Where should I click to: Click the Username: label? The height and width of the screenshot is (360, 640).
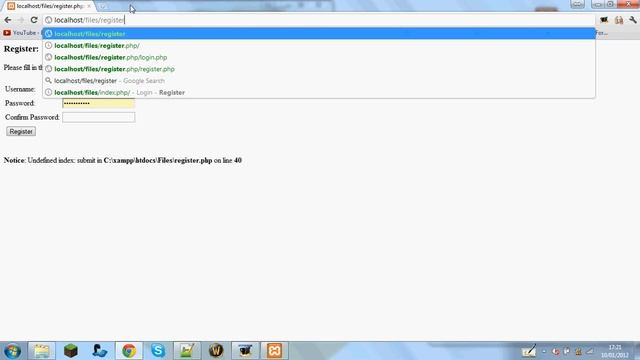[x=20, y=89]
